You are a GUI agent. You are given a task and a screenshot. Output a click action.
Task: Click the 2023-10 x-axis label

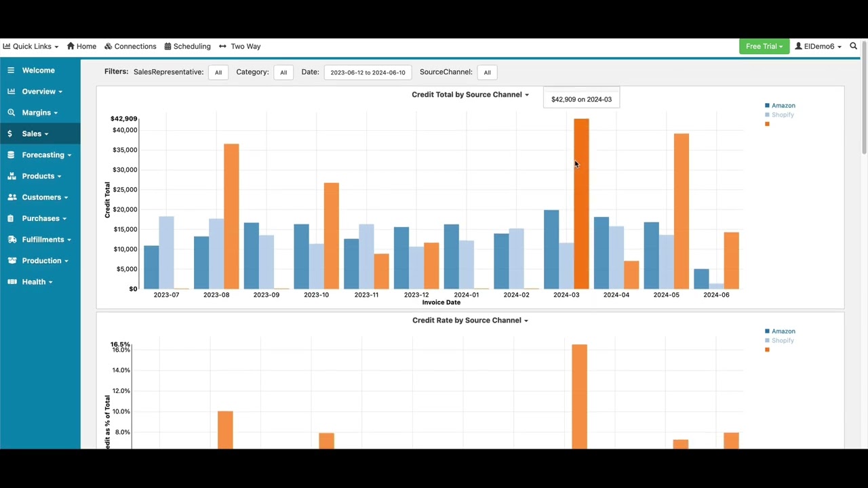point(316,295)
